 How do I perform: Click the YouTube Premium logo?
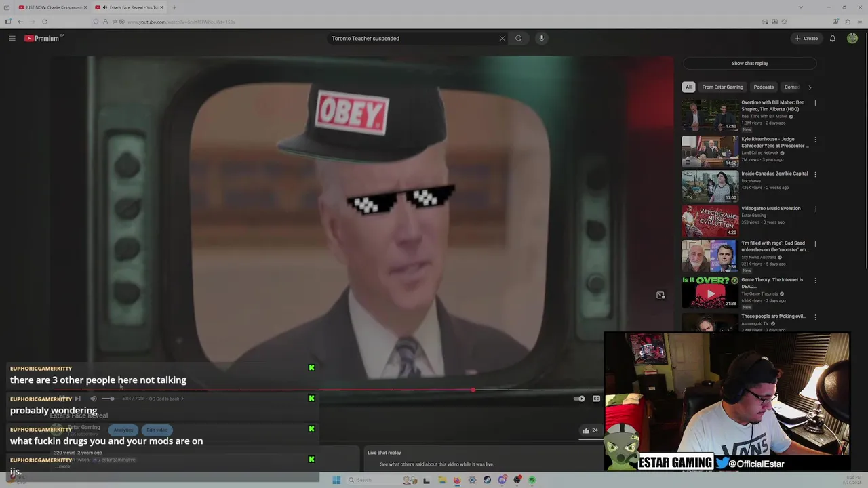(x=43, y=39)
